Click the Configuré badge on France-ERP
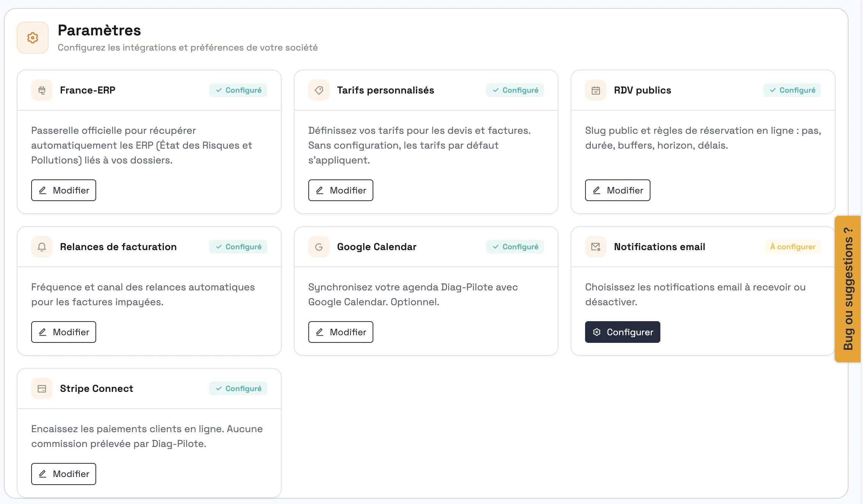 click(238, 90)
